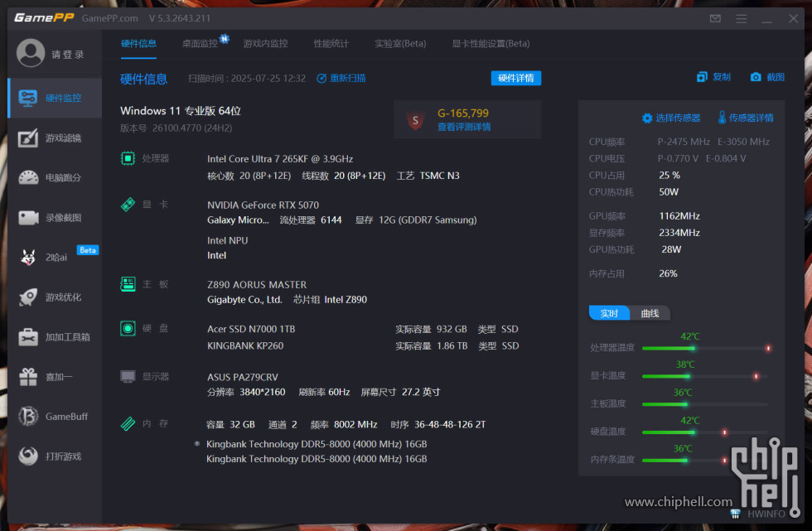Open GameBuff sidebar item

(x=55, y=417)
